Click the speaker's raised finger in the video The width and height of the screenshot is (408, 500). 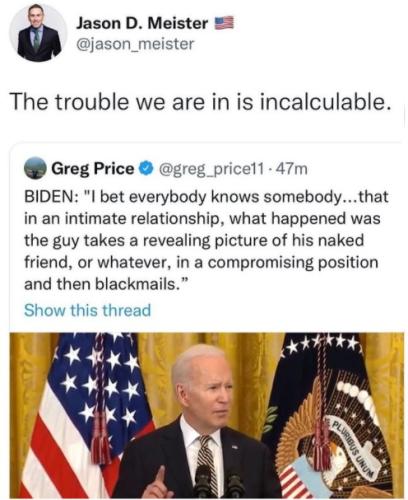coord(160,477)
